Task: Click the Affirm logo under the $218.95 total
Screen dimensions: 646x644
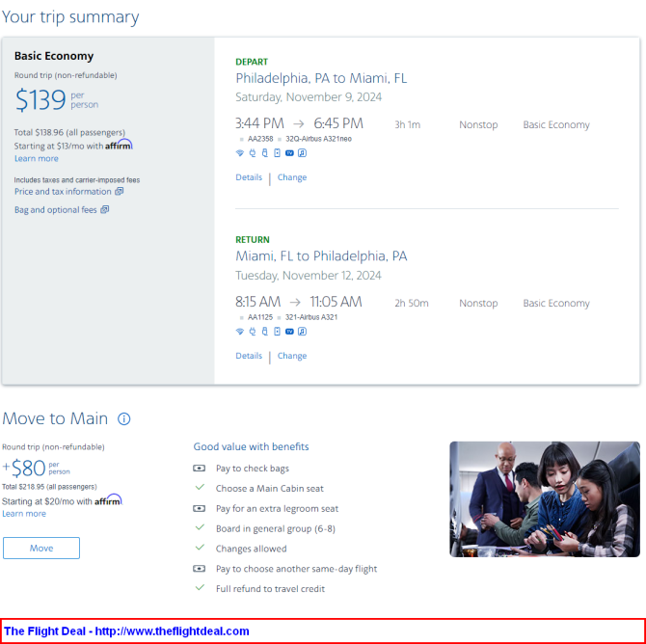Action: click(x=108, y=500)
